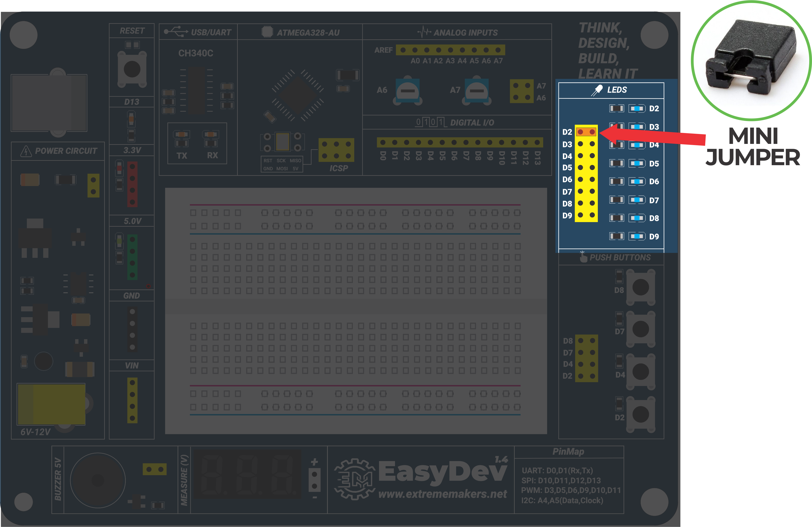The height and width of the screenshot is (527, 812).
Task: Select the seven-segment voltage display
Action: click(x=248, y=474)
